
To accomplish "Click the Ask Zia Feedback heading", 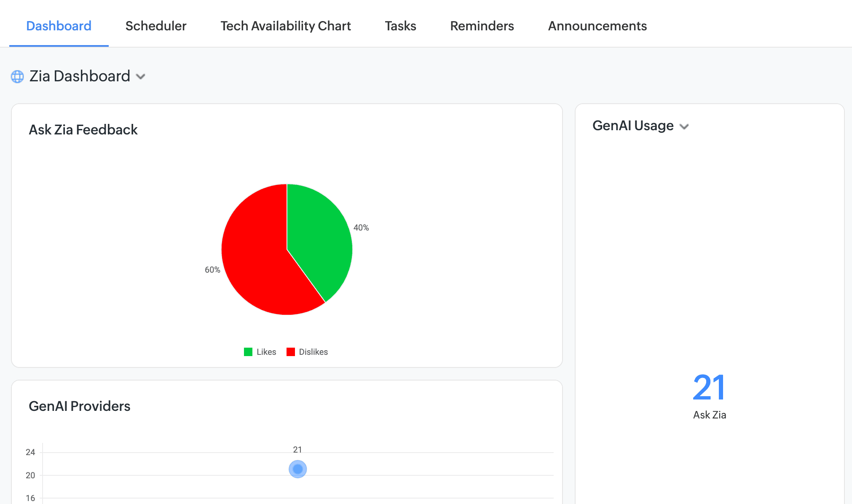I will pyautogui.click(x=83, y=129).
